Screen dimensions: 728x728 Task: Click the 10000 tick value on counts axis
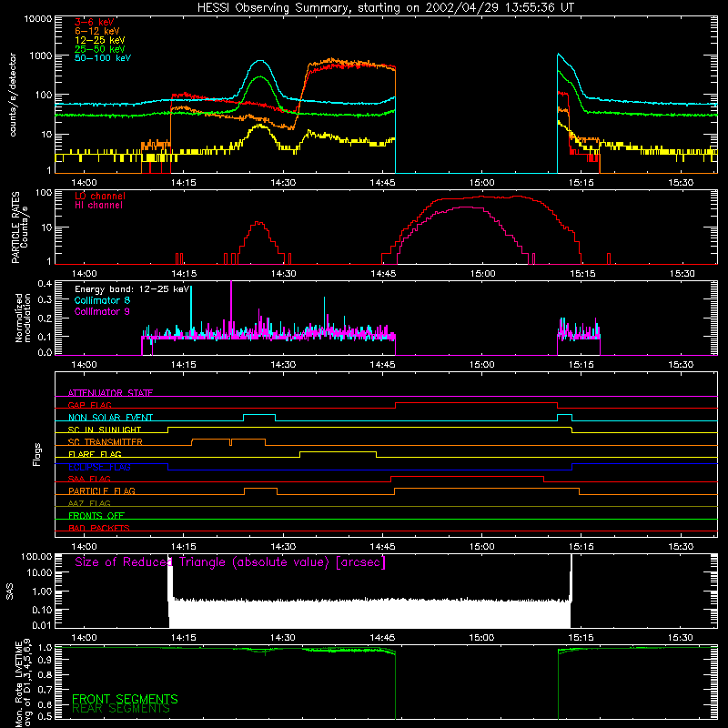tap(38, 18)
